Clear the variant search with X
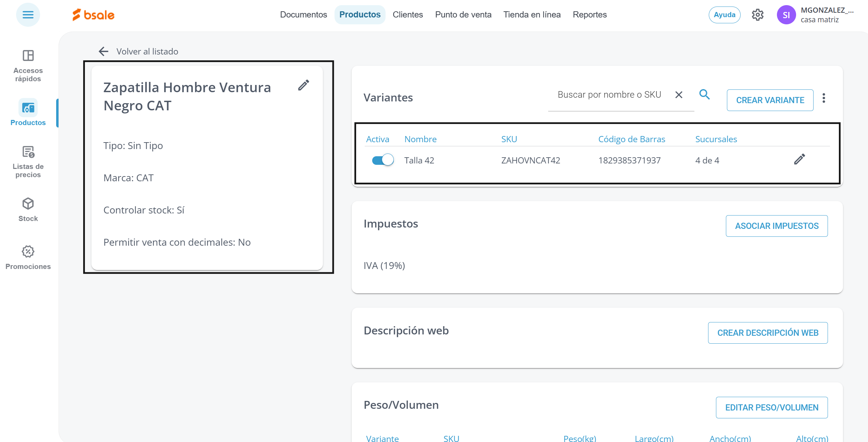The image size is (868, 442). (x=679, y=95)
